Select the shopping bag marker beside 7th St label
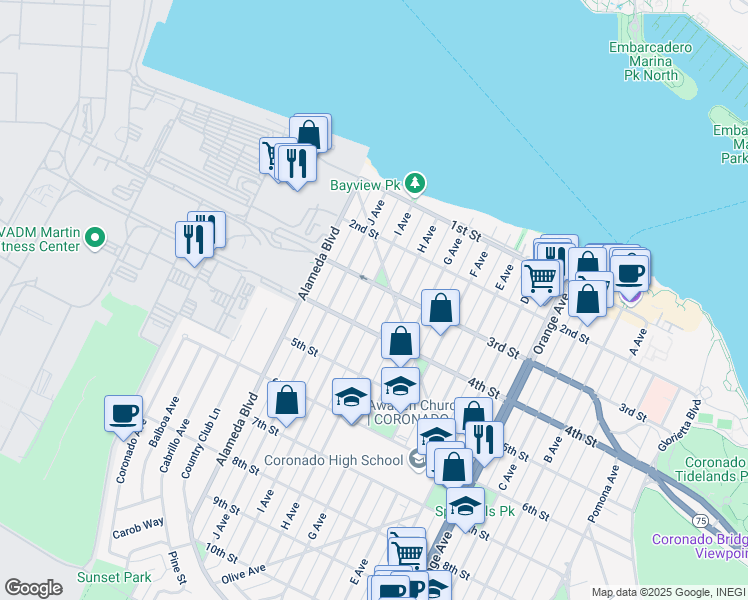 pos(287,402)
